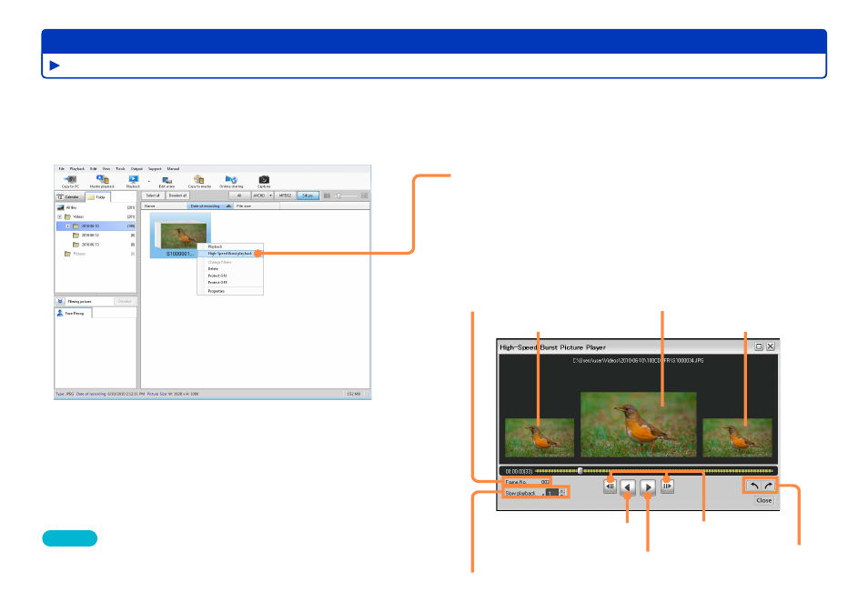Choose Protect ON in the context menu
Viewport: 868px width, 612px height.
[229, 276]
